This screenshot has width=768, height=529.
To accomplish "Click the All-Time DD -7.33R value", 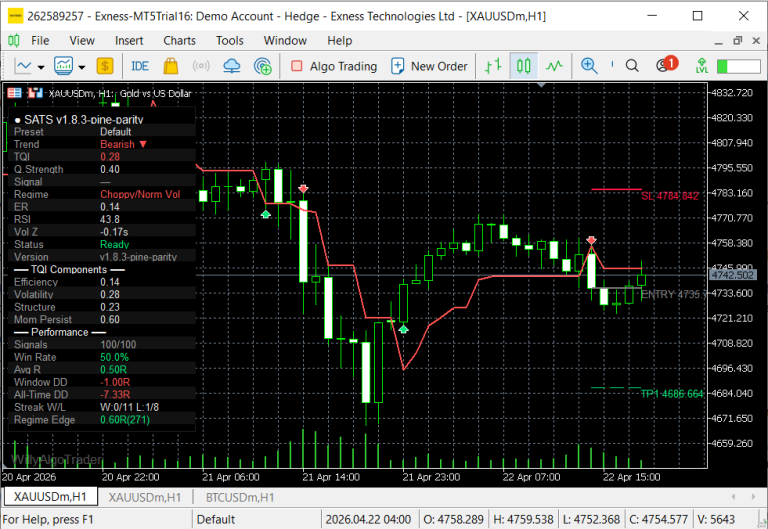I will [x=115, y=395].
